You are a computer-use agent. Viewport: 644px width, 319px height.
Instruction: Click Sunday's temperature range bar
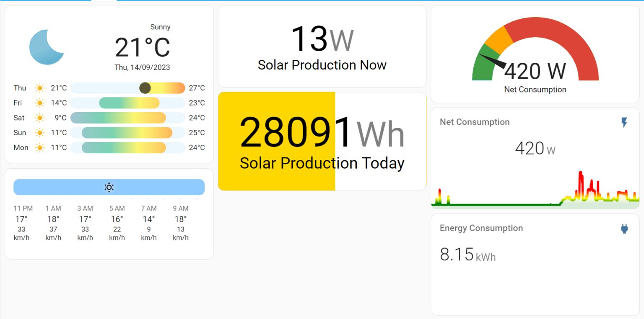pos(127,133)
